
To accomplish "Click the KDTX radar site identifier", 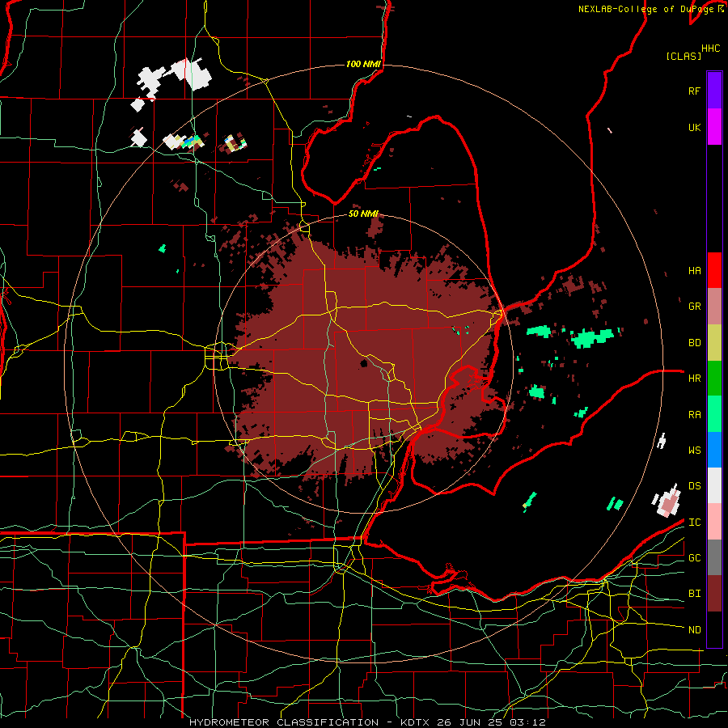I will pos(415,722).
